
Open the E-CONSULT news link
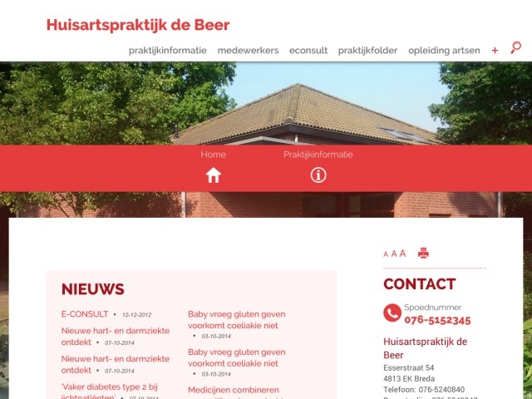[85, 314]
